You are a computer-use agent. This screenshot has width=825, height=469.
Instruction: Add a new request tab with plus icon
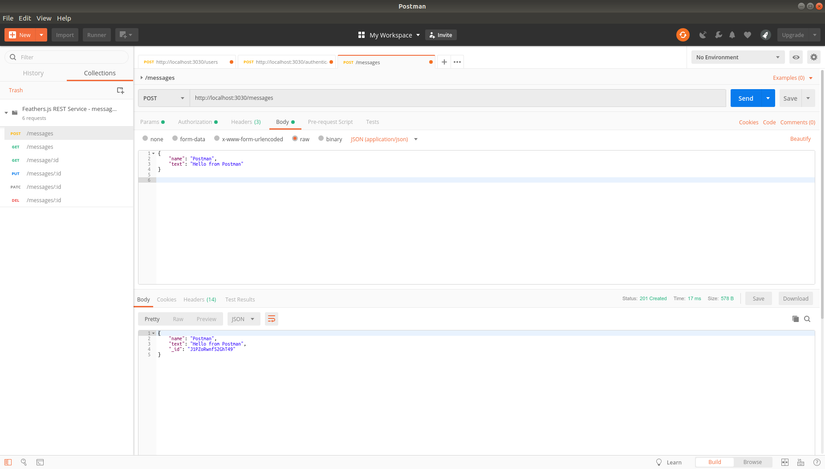pos(444,62)
